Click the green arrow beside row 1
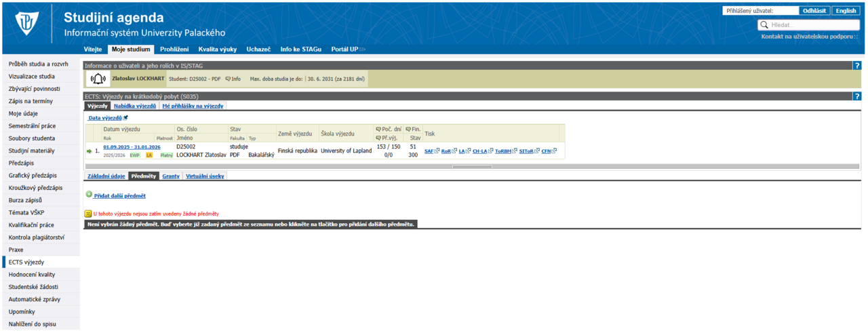Image resolution: width=868 pixels, height=333 pixels. (x=89, y=151)
